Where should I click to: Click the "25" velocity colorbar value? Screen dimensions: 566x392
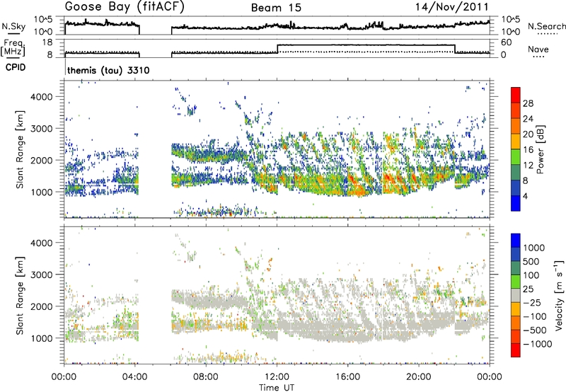tap(529, 289)
